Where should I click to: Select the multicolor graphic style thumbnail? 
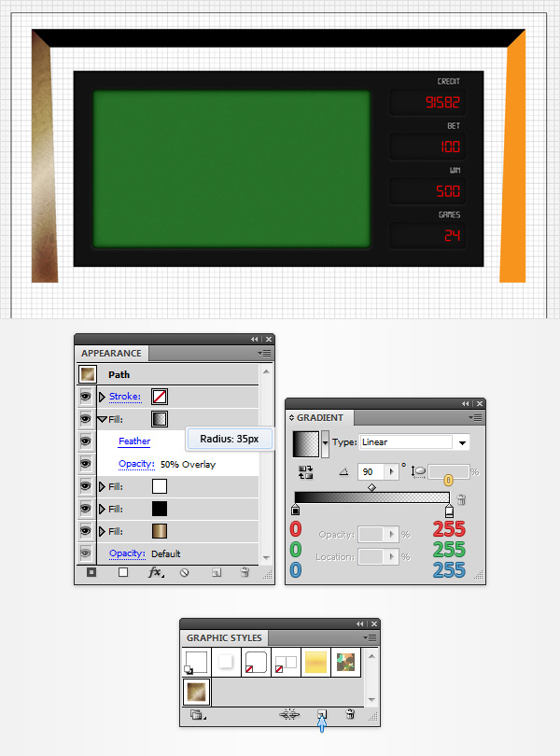point(346,662)
